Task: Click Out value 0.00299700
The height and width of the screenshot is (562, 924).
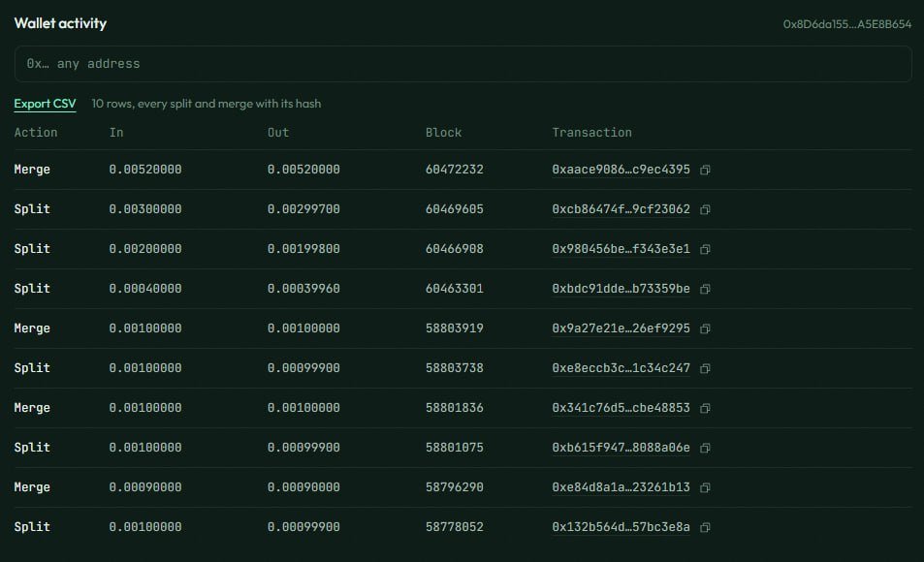Action: 303,209
